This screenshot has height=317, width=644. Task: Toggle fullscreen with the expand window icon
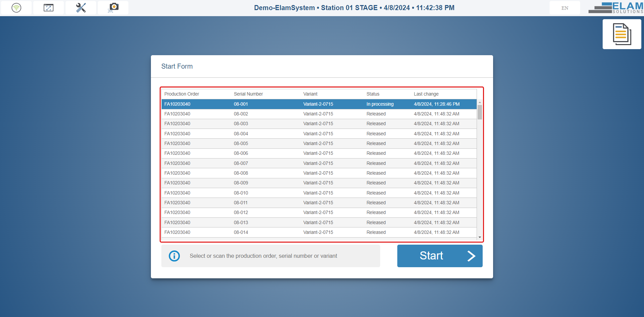[x=48, y=8]
